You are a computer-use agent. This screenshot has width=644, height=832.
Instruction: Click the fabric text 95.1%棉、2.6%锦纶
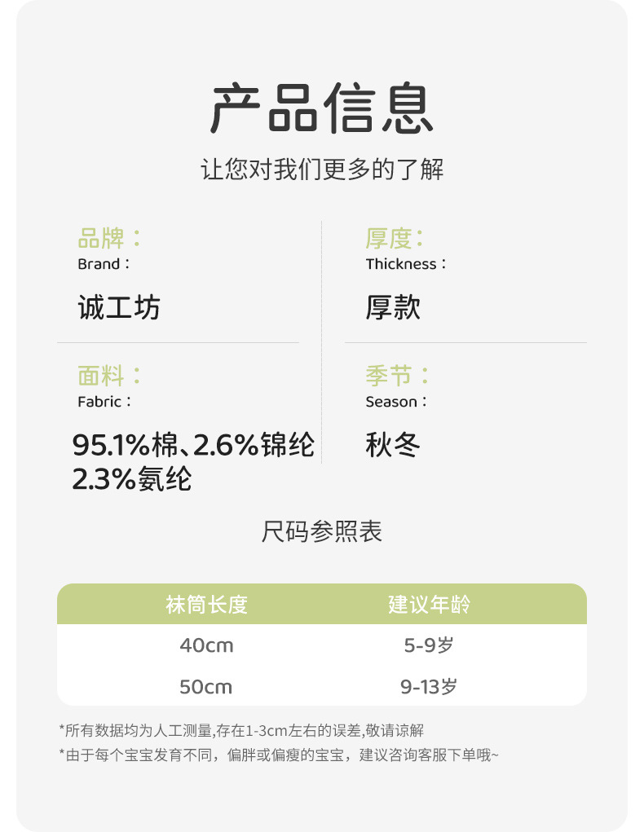point(193,445)
